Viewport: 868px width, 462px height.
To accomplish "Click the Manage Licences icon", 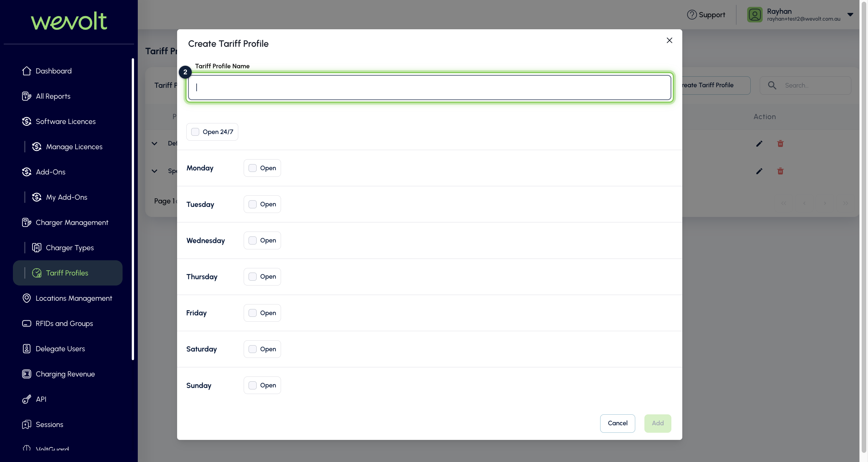I will pos(37,147).
